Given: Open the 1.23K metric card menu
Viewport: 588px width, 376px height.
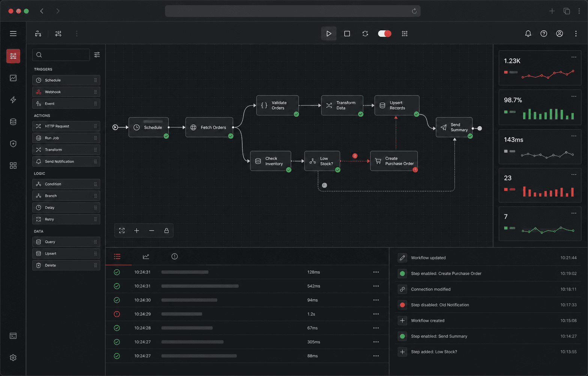Looking at the screenshot, I should click(574, 57).
